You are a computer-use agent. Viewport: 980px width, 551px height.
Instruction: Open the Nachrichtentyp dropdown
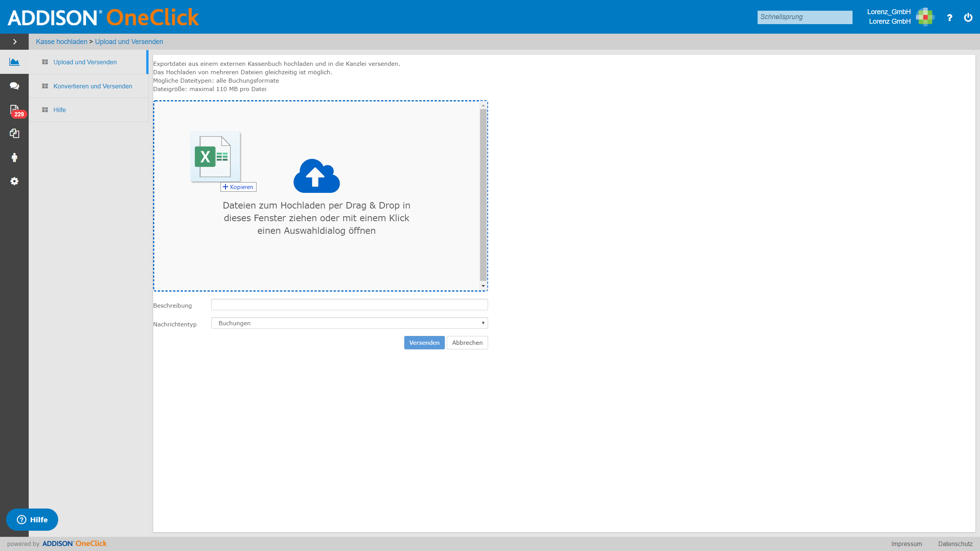[350, 323]
